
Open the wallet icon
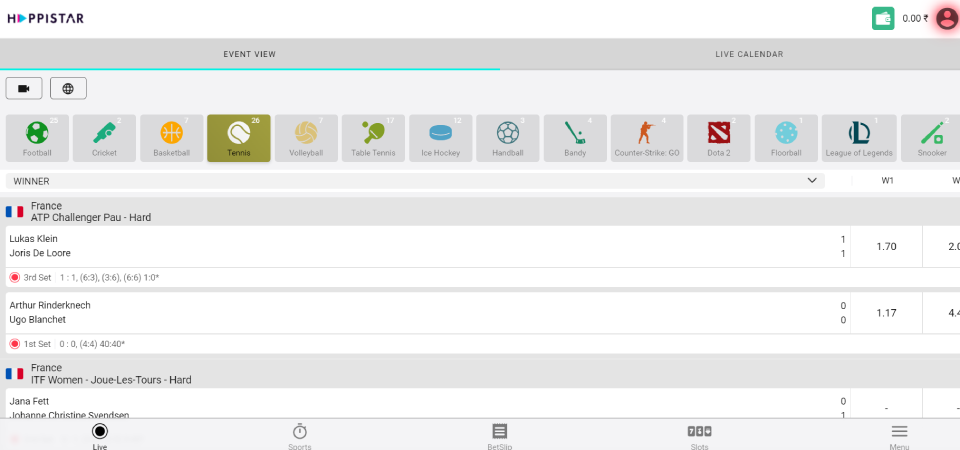[x=883, y=18]
